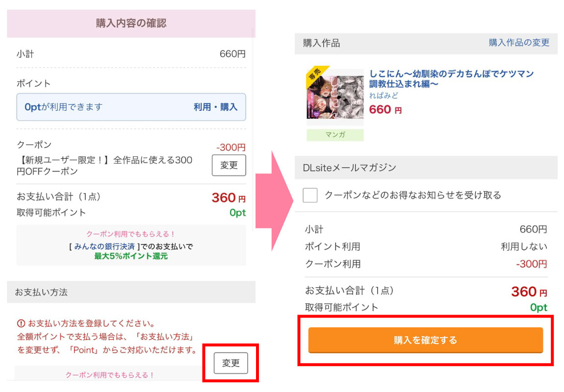Screen dimensions: 564x392
Task: Click the pink 購入内容の確認 header
Action: pos(131,23)
